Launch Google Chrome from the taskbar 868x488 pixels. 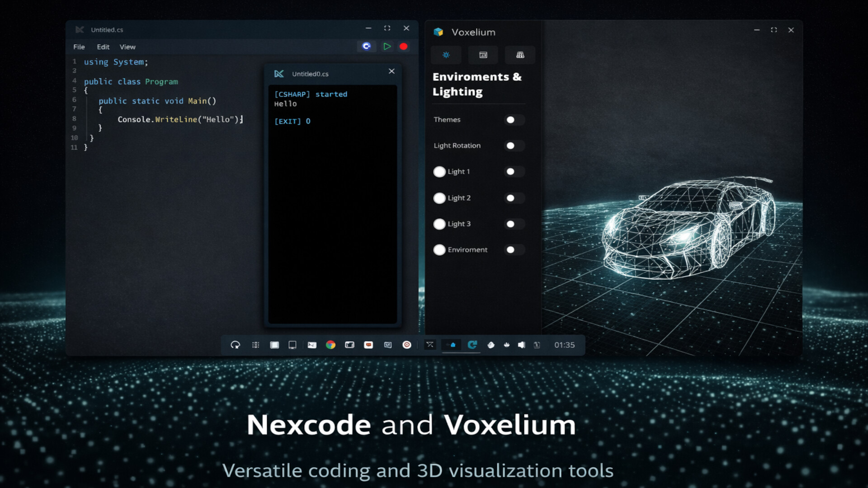[x=331, y=345]
